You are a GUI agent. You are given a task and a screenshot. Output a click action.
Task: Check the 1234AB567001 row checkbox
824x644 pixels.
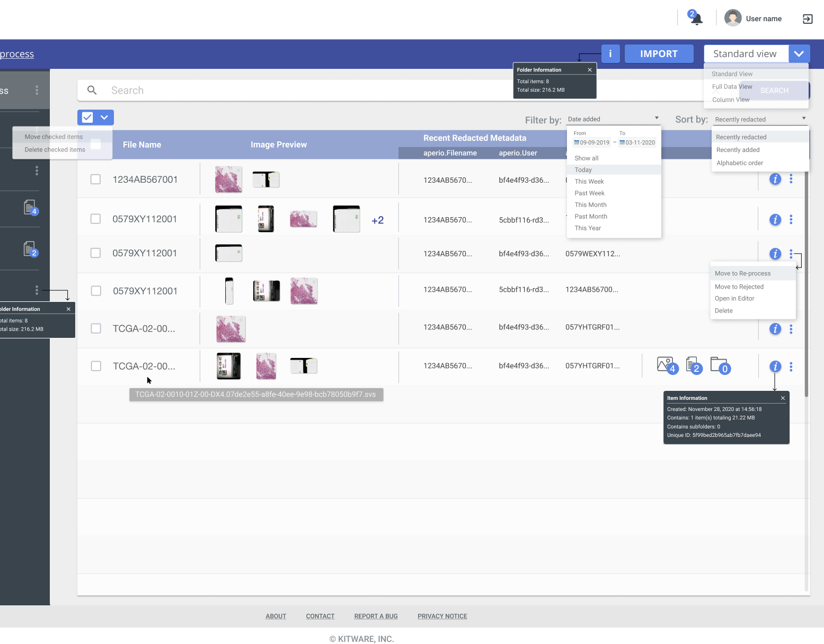click(95, 180)
